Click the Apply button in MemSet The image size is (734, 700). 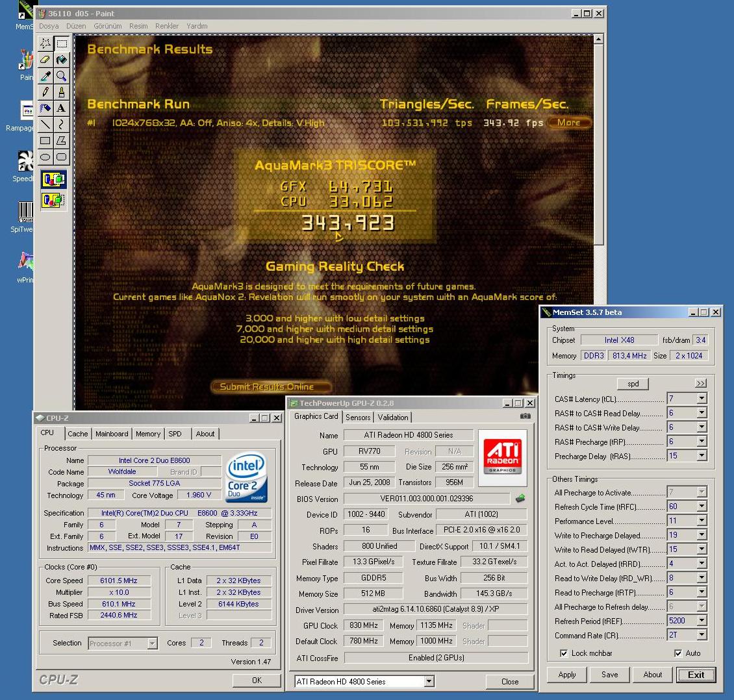[567, 675]
